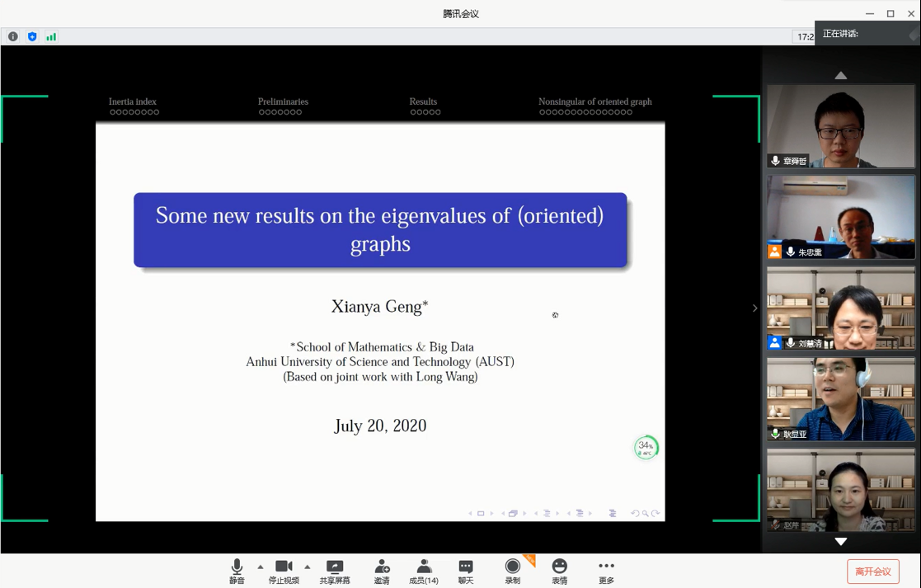Open the emoji reactions (表情)
921x588 pixels.
point(560,571)
